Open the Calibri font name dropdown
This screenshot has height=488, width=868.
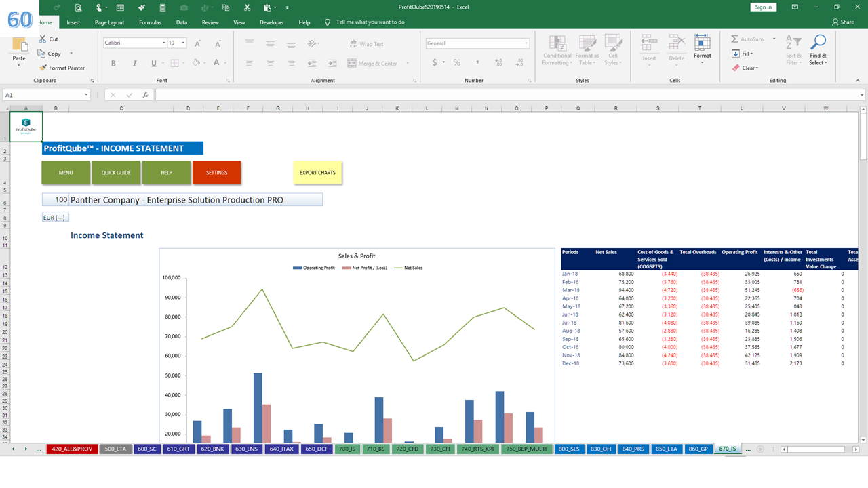coord(164,43)
